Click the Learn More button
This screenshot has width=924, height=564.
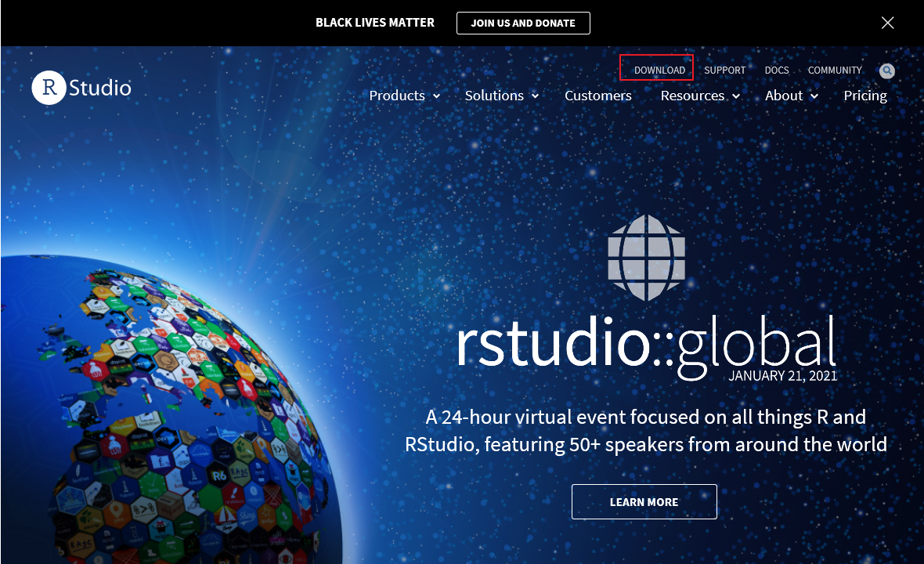[644, 502]
